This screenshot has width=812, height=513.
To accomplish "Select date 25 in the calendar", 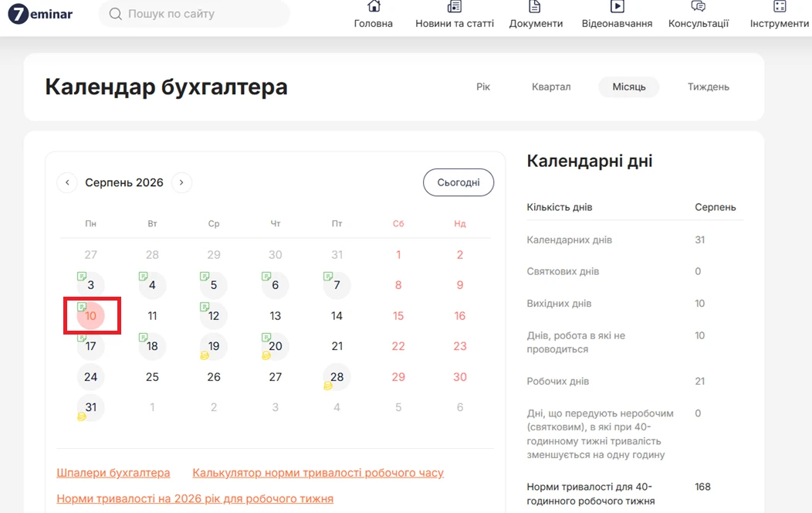I will tap(152, 377).
